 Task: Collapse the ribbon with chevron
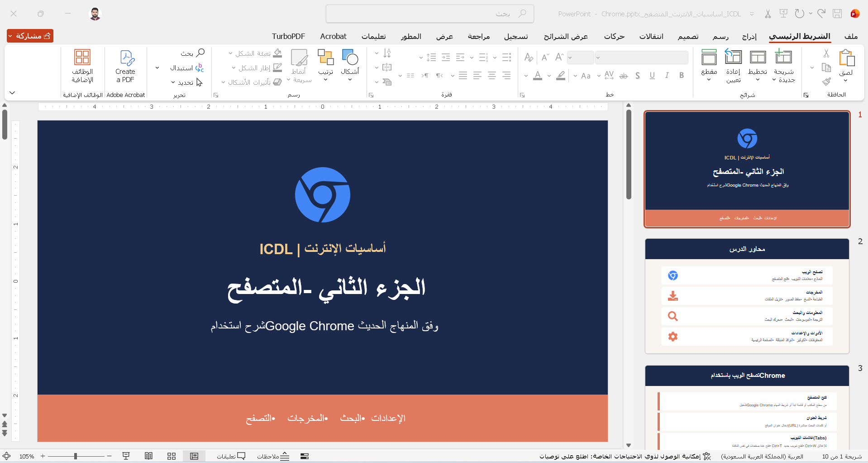point(12,93)
